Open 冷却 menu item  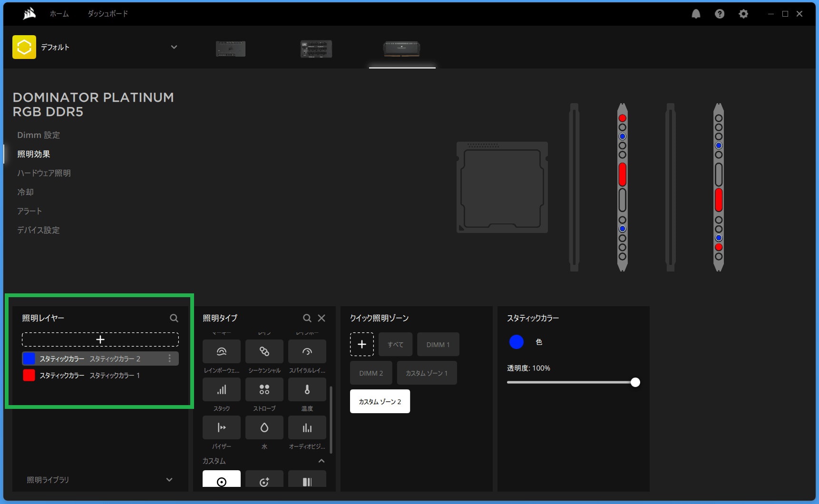tap(26, 192)
